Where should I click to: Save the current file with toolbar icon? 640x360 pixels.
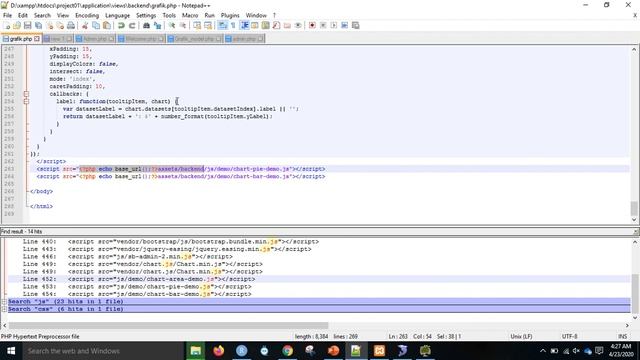coord(27,25)
